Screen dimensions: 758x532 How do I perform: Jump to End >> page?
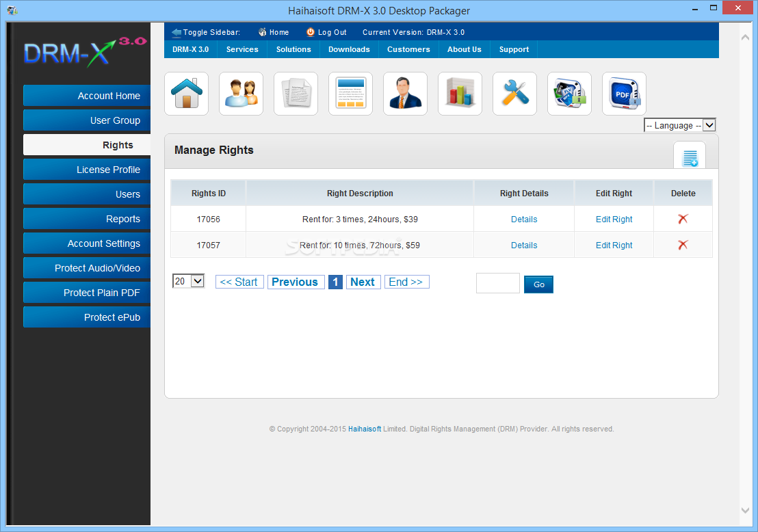click(x=406, y=282)
